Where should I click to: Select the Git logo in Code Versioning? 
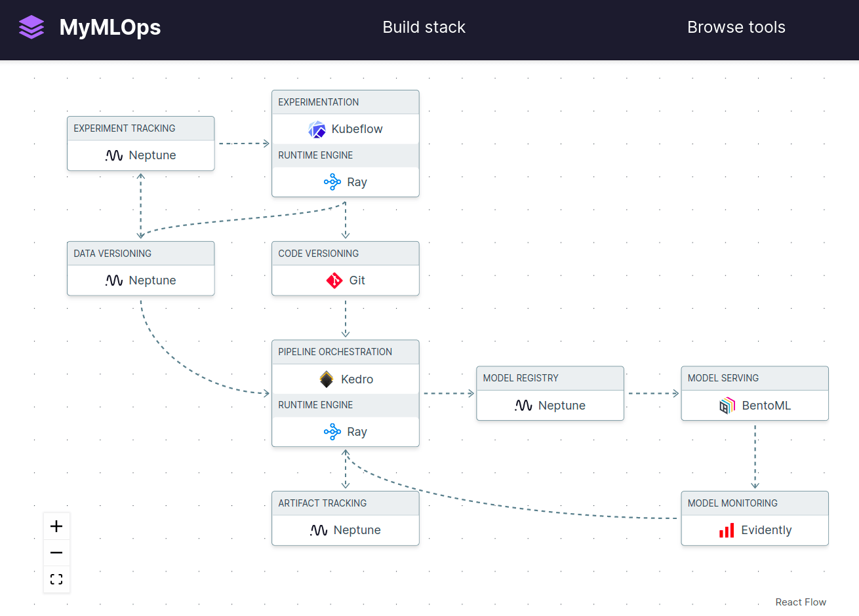click(x=334, y=280)
